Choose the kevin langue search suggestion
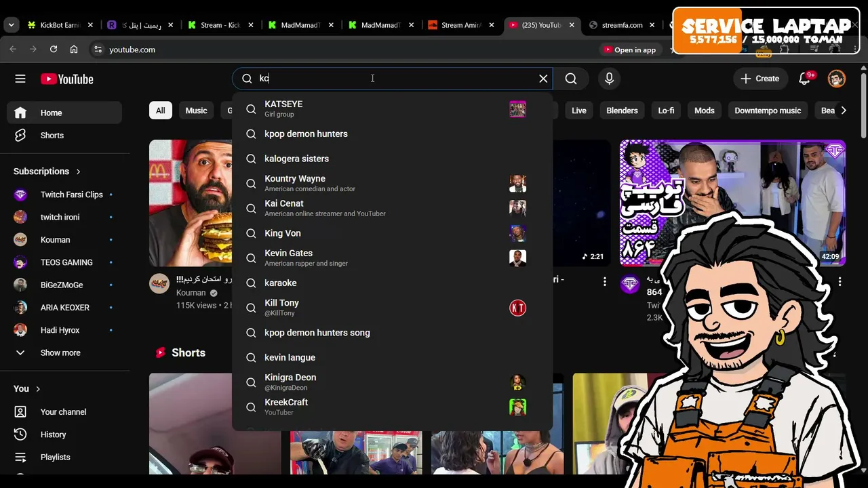The height and width of the screenshot is (488, 868). [x=392, y=357]
